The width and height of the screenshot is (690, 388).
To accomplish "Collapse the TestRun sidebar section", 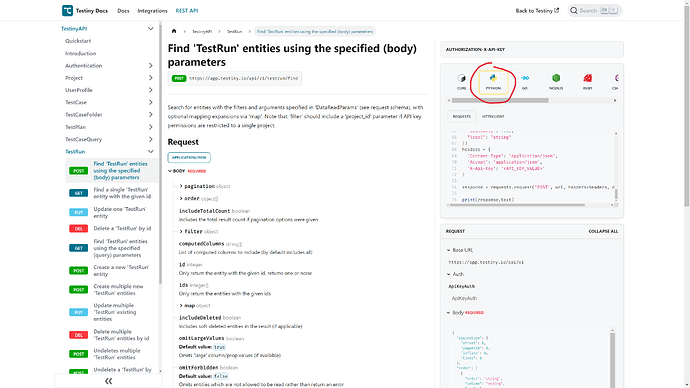I will [150, 152].
